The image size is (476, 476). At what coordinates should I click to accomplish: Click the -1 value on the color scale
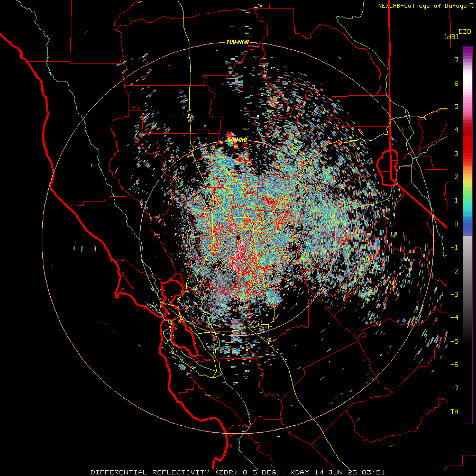pos(454,248)
